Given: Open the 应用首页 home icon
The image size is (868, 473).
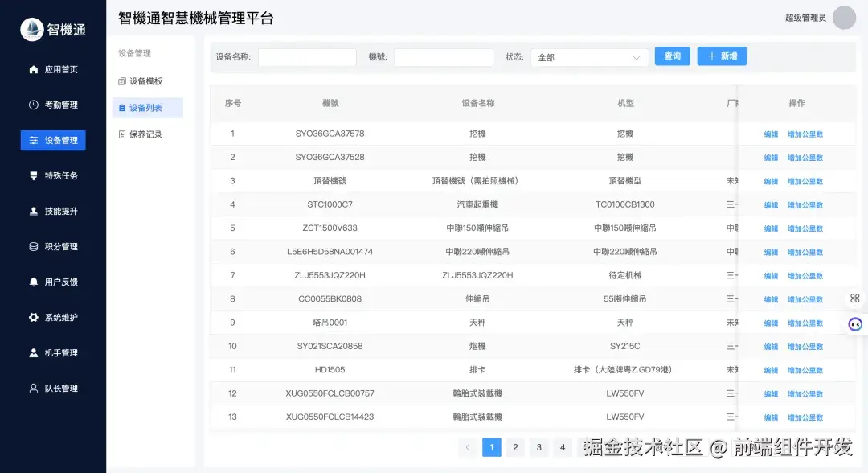Looking at the screenshot, I should (x=30, y=69).
